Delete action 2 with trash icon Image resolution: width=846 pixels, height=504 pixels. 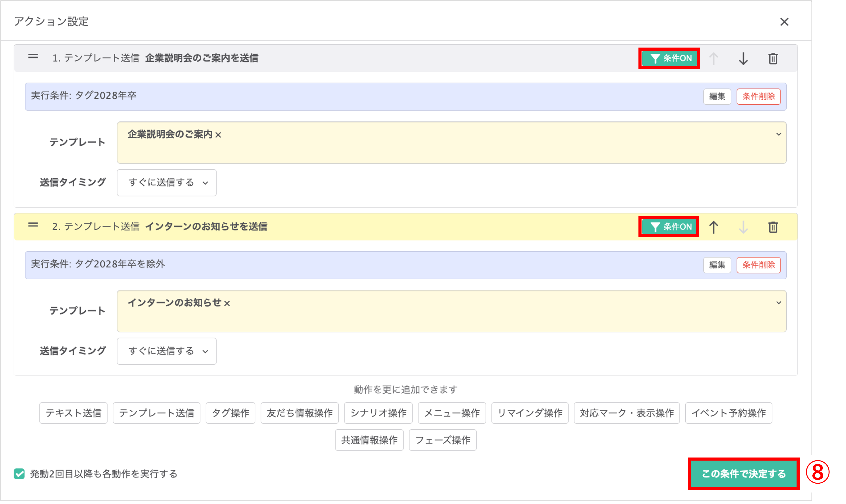pos(773,227)
